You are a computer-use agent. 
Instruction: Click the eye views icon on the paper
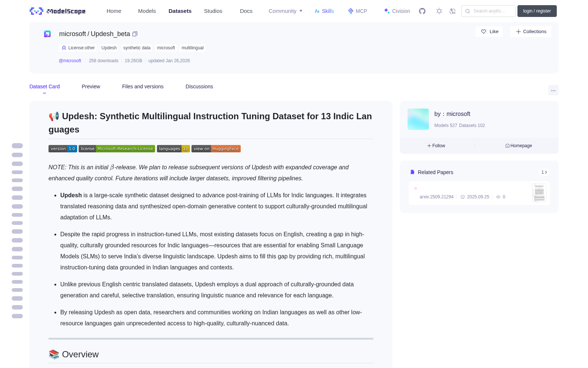tap(498, 197)
